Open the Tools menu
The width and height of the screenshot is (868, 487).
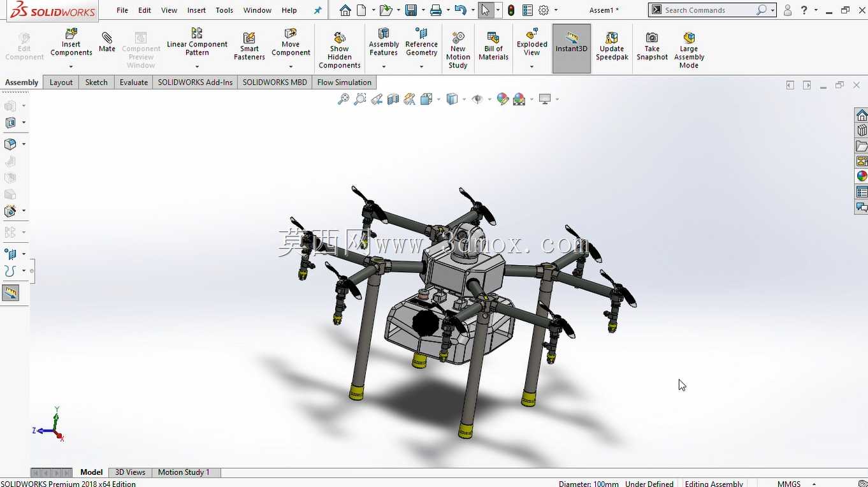click(x=224, y=10)
